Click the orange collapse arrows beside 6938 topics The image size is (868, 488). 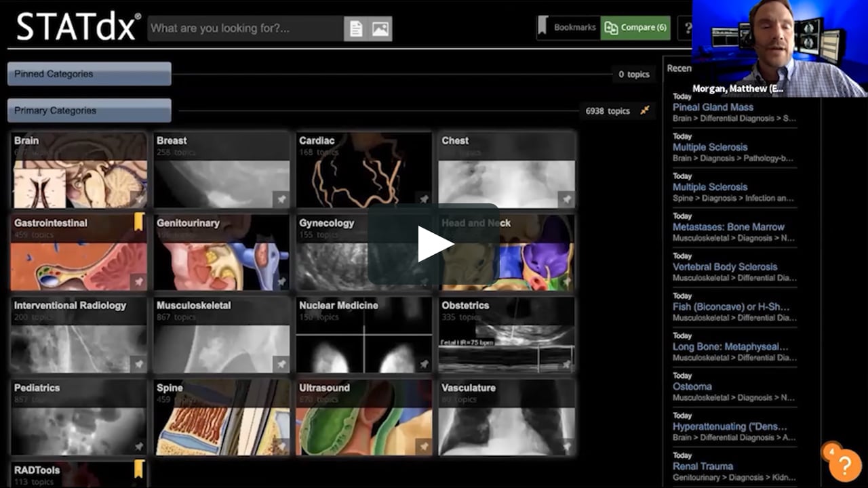[x=645, y=110]
